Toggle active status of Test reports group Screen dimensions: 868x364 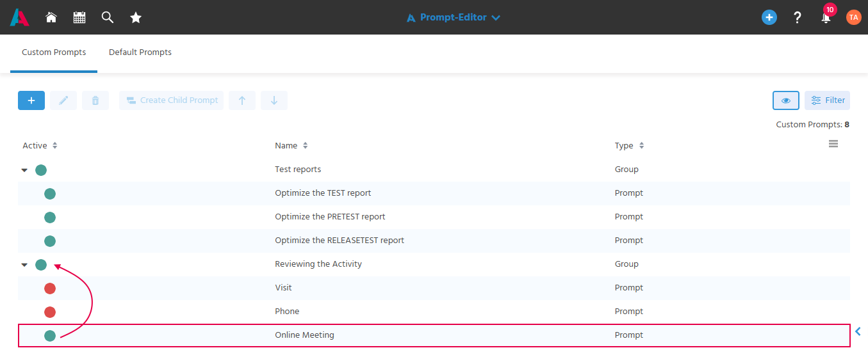(x=41, y=170)
